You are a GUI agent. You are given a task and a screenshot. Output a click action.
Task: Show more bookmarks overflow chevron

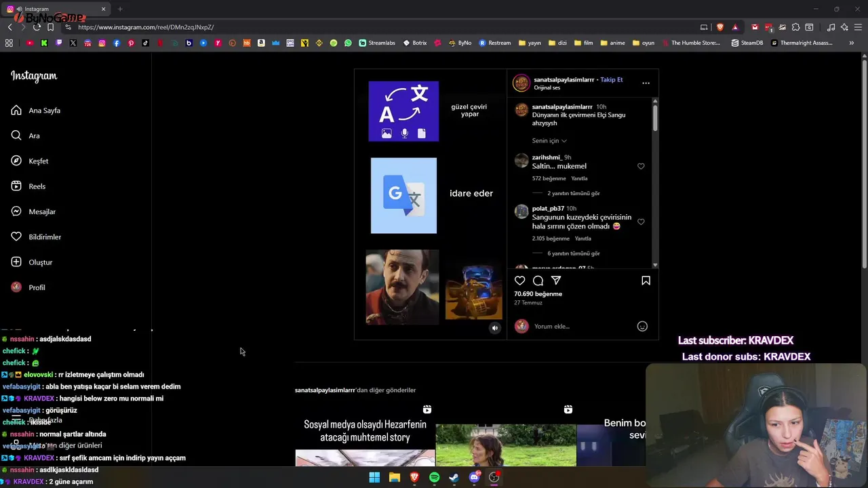click(852, 43)
